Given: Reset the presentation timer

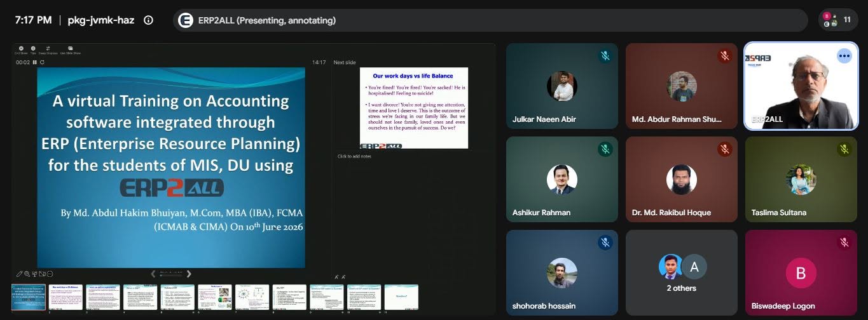Looking at the screenshot, I should (42, 62).
